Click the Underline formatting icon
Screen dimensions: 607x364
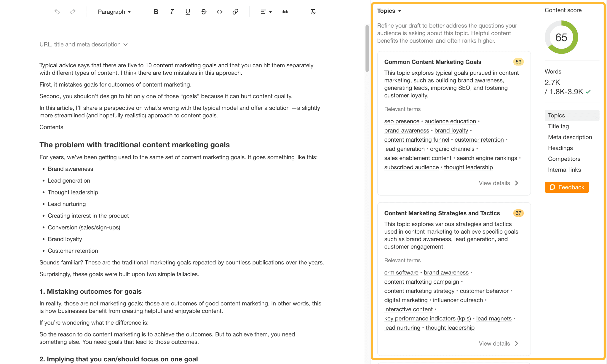click(x=187, y=12)
